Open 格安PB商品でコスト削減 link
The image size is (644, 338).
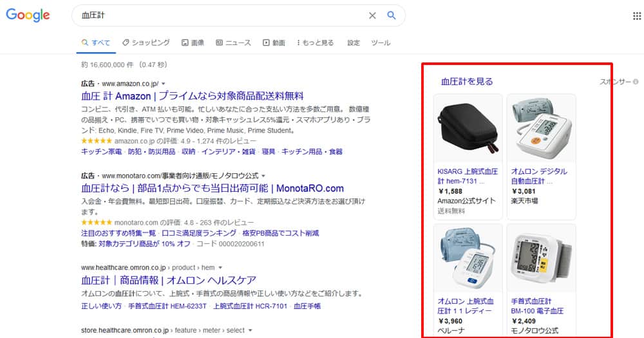pyautogui.click(x=281, y=233)
